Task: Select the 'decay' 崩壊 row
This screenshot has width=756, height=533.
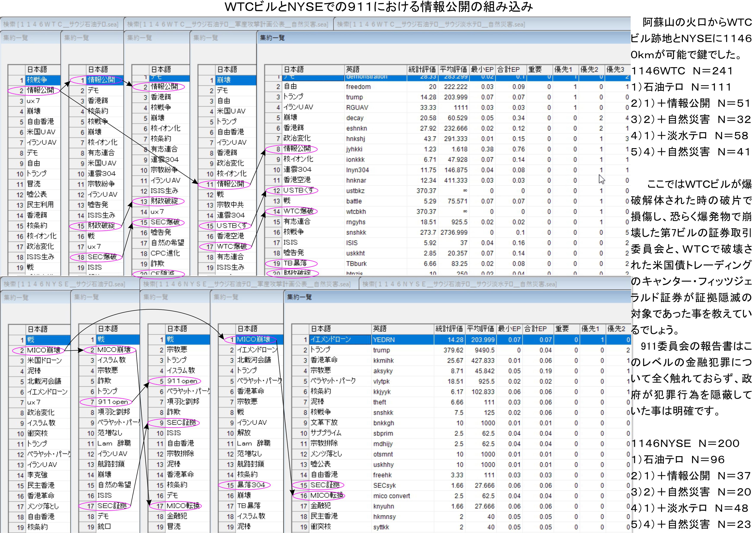Action: 355,118
